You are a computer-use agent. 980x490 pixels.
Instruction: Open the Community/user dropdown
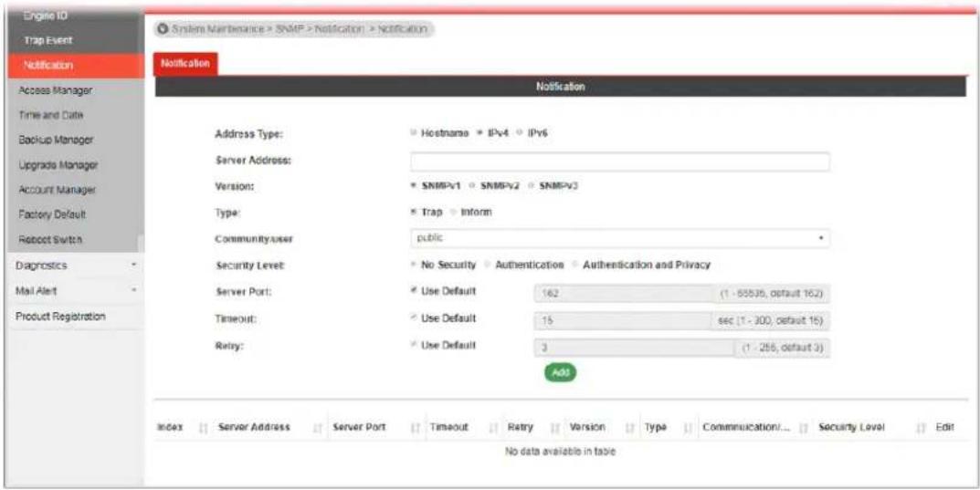[x=620, y=238]
